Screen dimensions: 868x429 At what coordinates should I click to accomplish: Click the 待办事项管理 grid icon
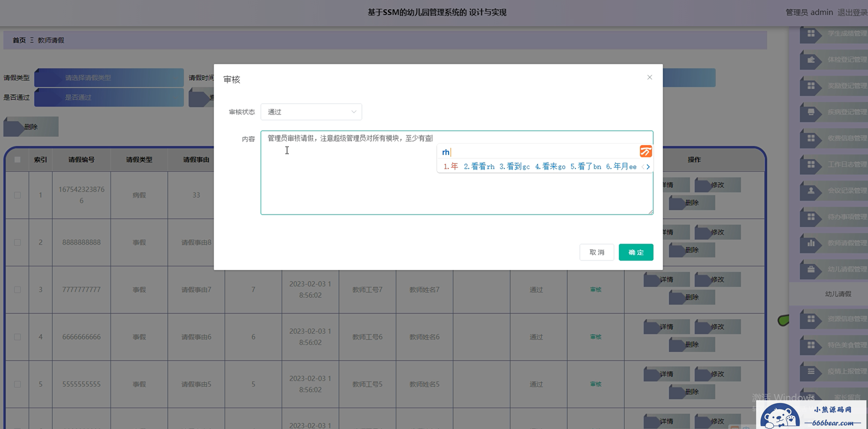(811, 216)
